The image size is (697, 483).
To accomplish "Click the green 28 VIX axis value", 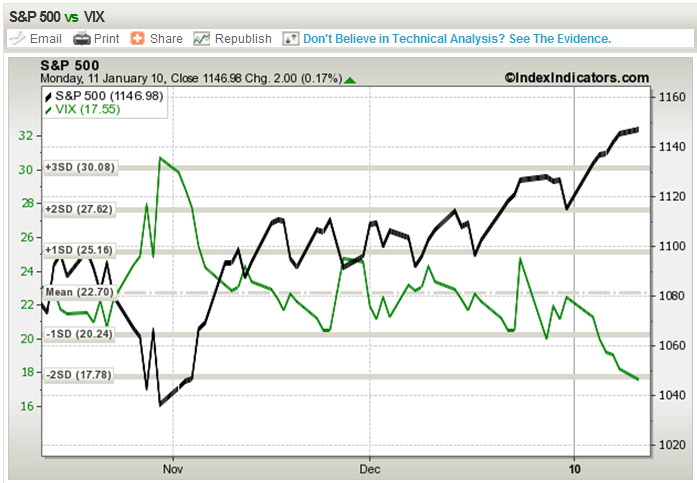I will coord(27,203).
